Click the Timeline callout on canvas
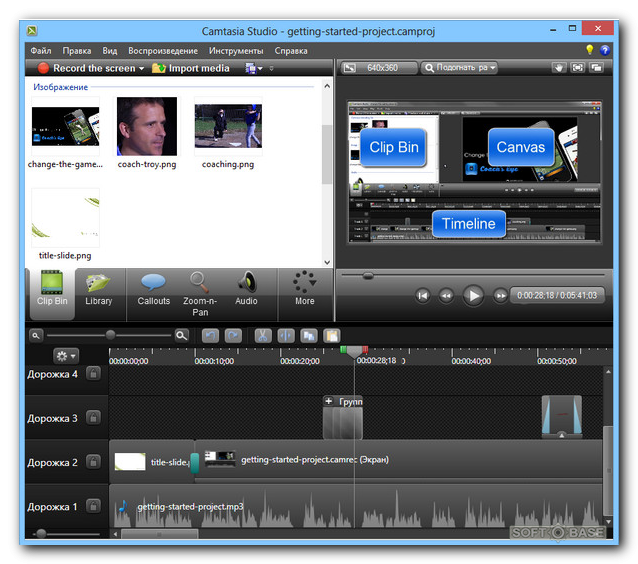 coord(469,224)
